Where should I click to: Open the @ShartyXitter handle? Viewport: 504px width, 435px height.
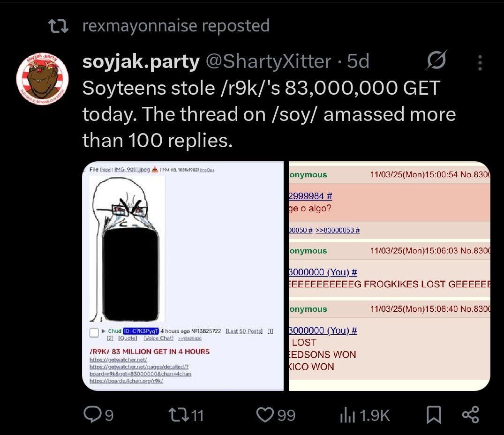271,61
